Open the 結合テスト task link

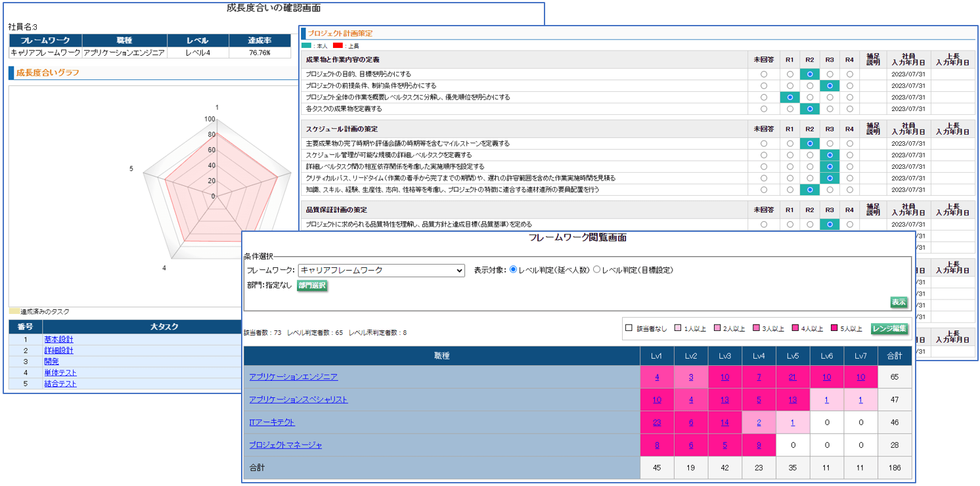click(x=60, y=384)
